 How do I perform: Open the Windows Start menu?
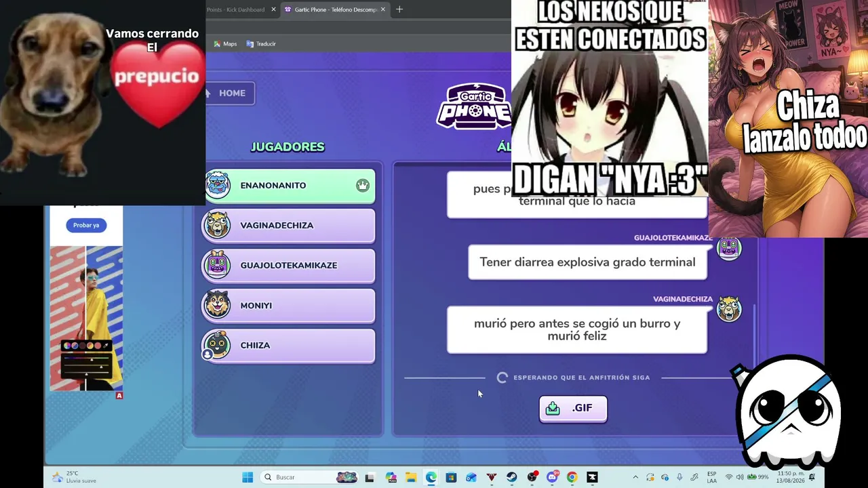pos(248,477)
